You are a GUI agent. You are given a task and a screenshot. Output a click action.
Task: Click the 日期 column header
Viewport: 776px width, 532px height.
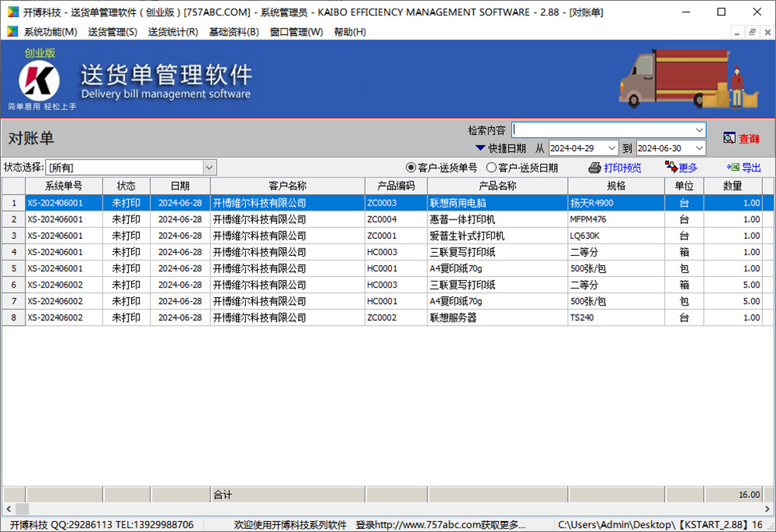[x=180, y=186]
